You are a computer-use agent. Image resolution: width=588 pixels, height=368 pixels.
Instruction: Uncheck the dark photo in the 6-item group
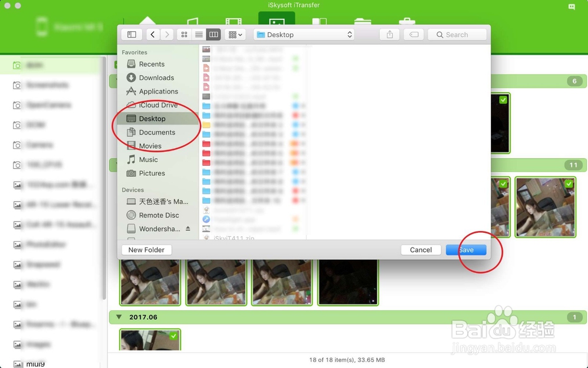pyautogui.click(x=503, y=100)
